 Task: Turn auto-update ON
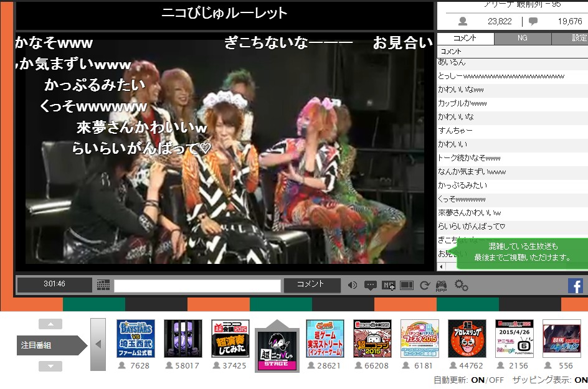[477, 380]
